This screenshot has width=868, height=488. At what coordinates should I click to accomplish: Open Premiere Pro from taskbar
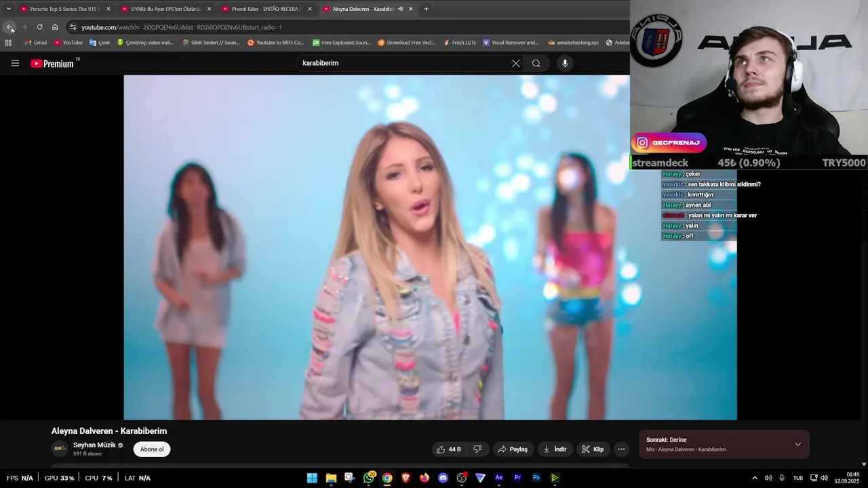(517, 478)
